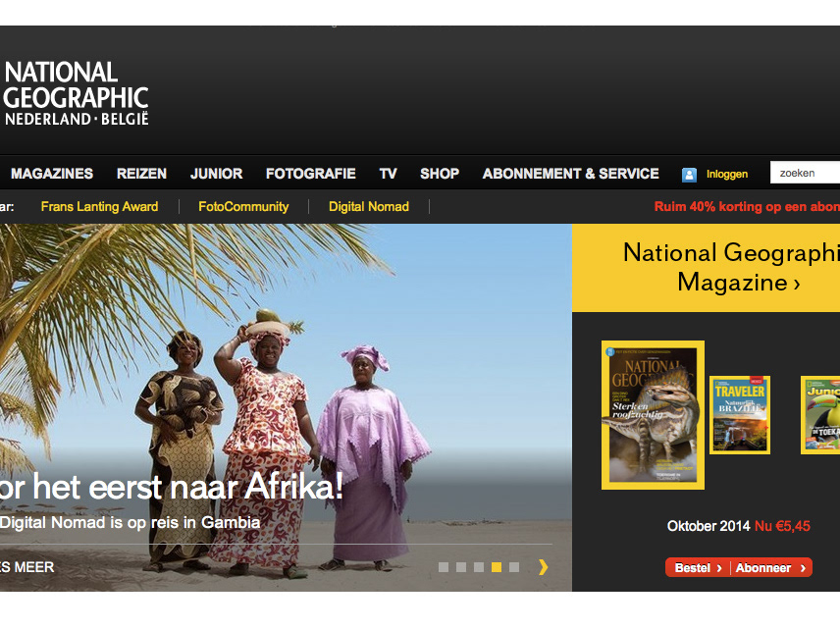Open Abonnement & Service menu
Screen dimensions: 840x630
(570, 174)
